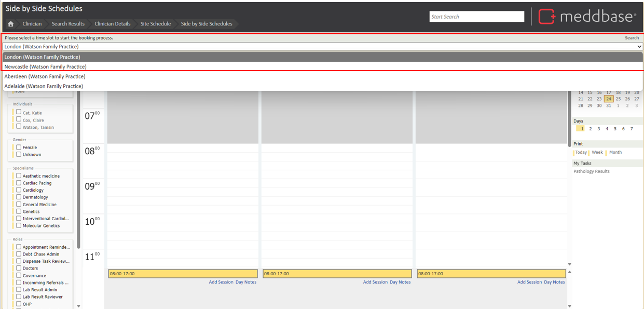Click Add Session under leftmost schedule column
This screenshot has height=309, width=644.
[221, 282]
